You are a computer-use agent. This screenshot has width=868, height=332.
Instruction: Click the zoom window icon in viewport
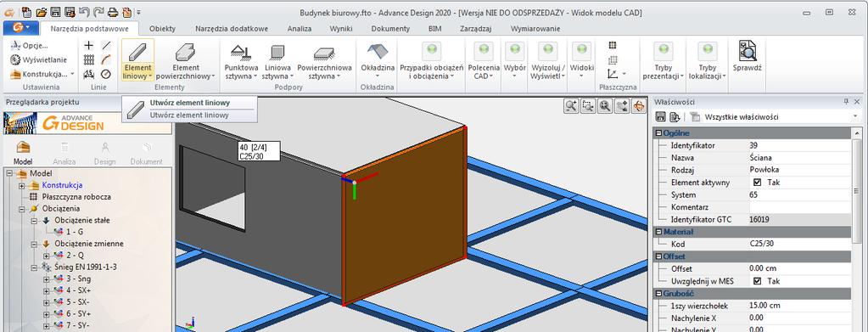pos(588,106)
